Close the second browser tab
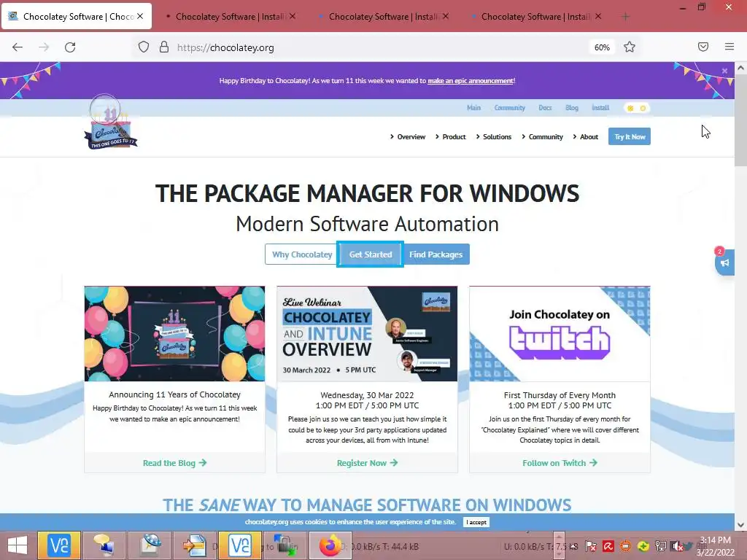This screenshot has width=747, height=560. pos(292,16)
